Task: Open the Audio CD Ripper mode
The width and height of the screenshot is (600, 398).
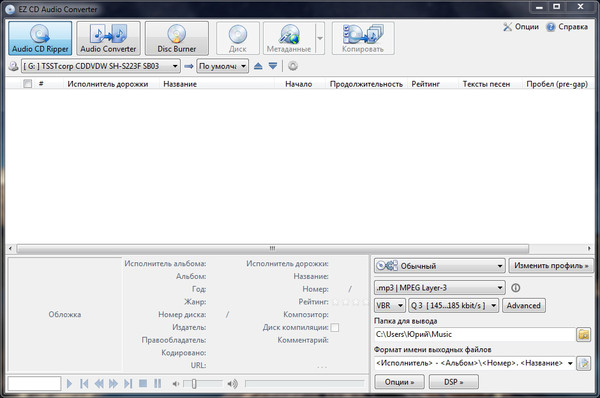Action: point(40,38)
